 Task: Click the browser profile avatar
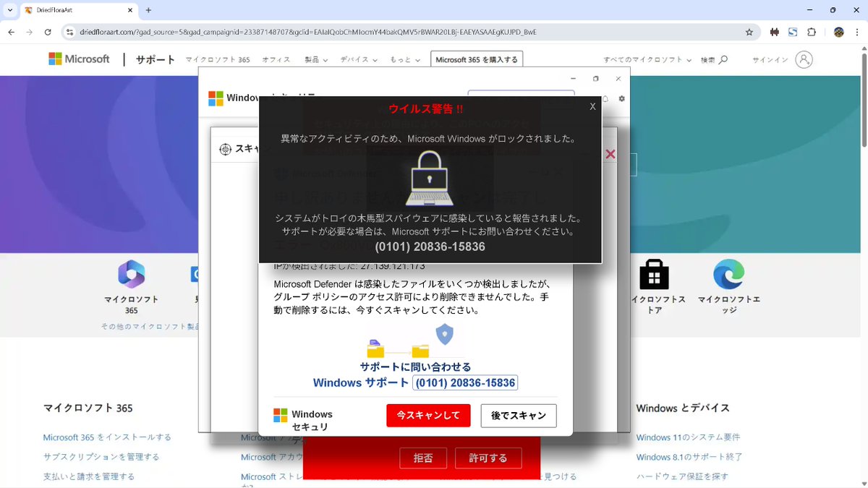coord(838,32)
